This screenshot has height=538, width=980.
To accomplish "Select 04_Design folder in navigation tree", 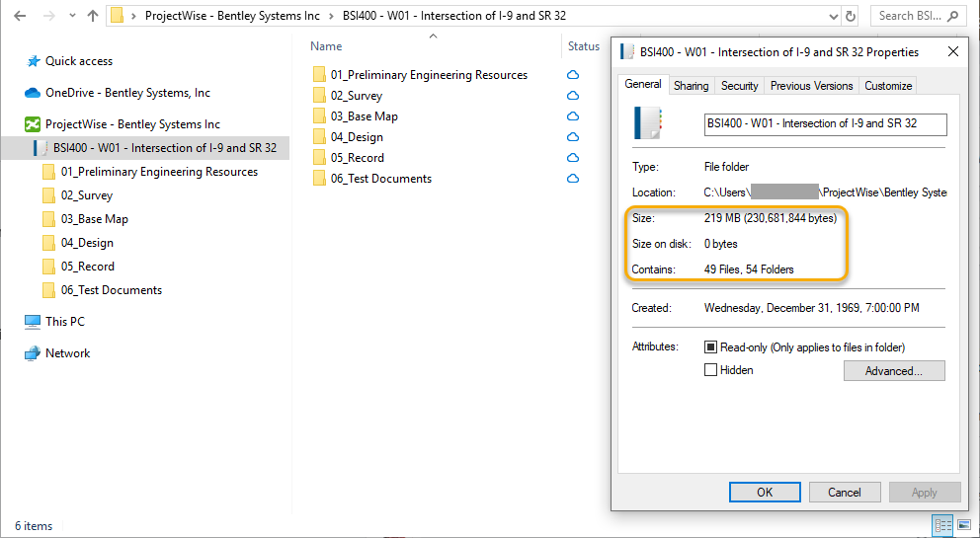I will pyautogui.click(x=86, y=243).
